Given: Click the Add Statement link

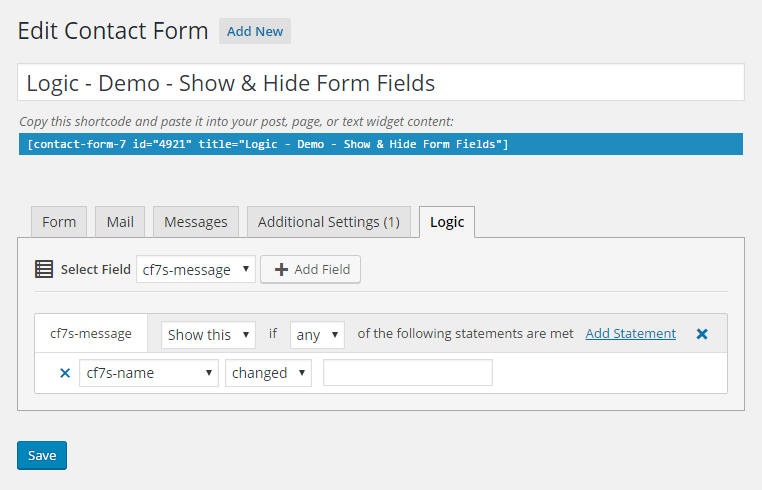Looking at the screenshot, I should [x=630, y=334].
